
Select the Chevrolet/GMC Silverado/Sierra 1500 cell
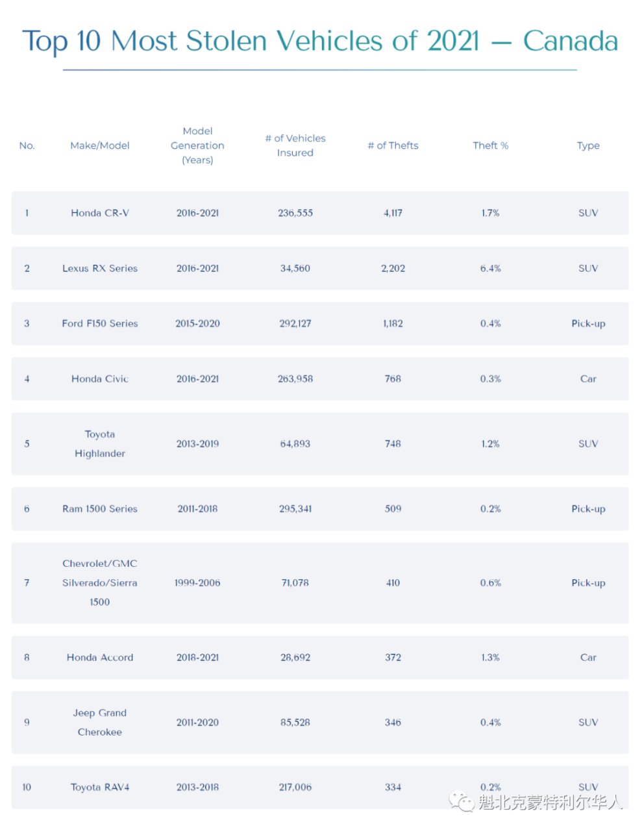point(100,582)
